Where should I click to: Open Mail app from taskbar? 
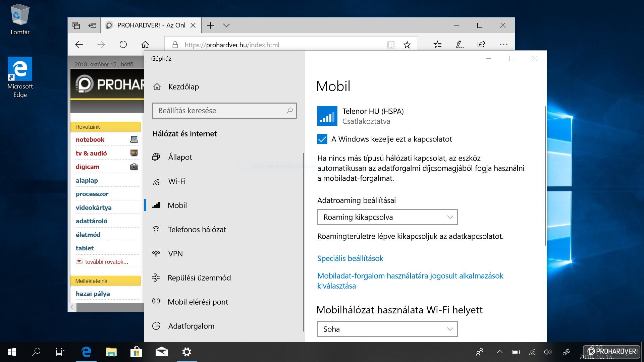162,352
